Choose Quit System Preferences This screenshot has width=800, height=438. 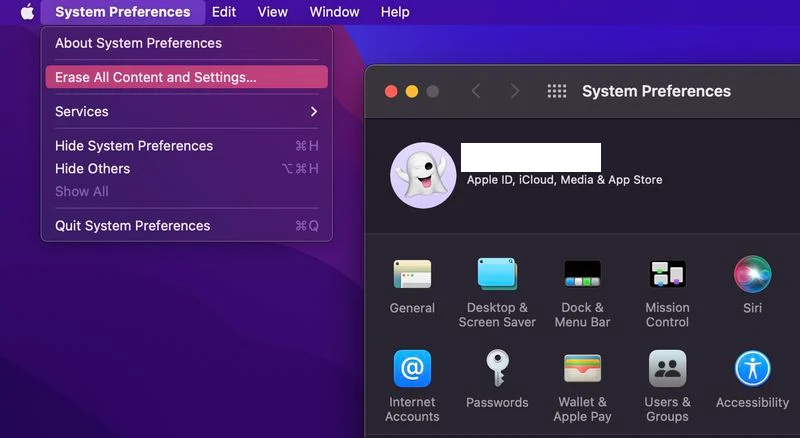coord(187,226)
